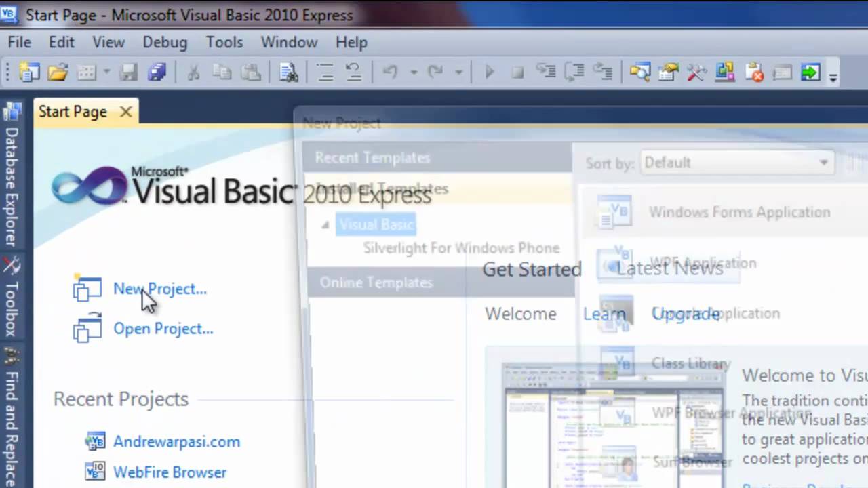Open the Help menu
868x488 pixels.
tap(351, 42)
